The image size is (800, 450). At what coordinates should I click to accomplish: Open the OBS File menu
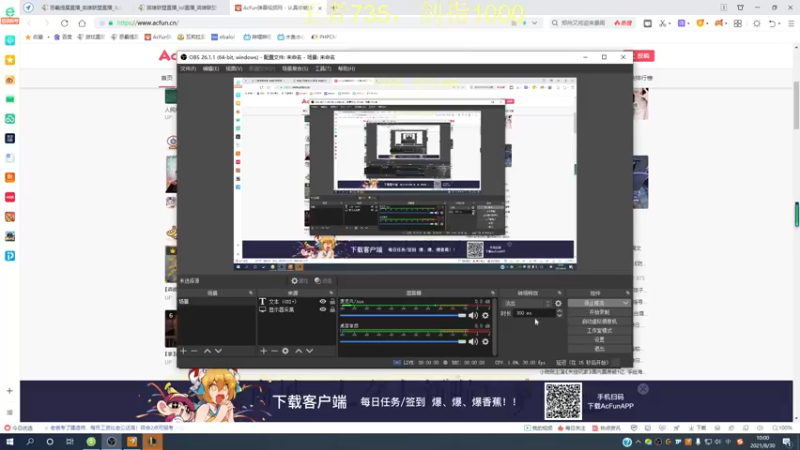tap(188, 68)
